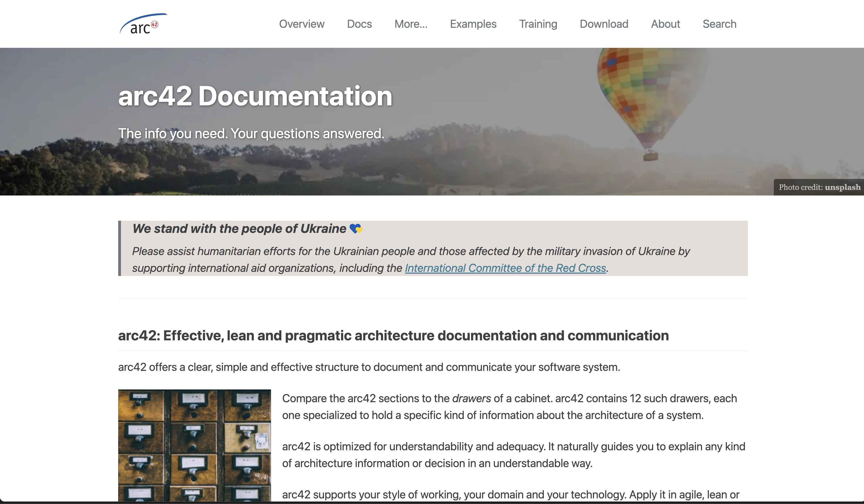
Task: Click the 'arc42: Effective, lean and pragmatic' heading
Action: 393,335
